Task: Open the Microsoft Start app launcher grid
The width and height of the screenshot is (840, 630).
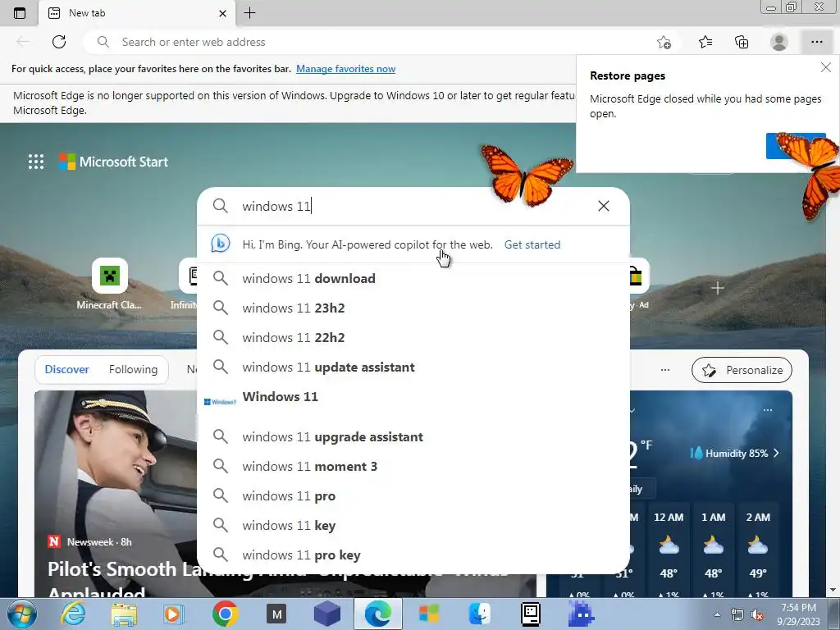Action: 36,162
